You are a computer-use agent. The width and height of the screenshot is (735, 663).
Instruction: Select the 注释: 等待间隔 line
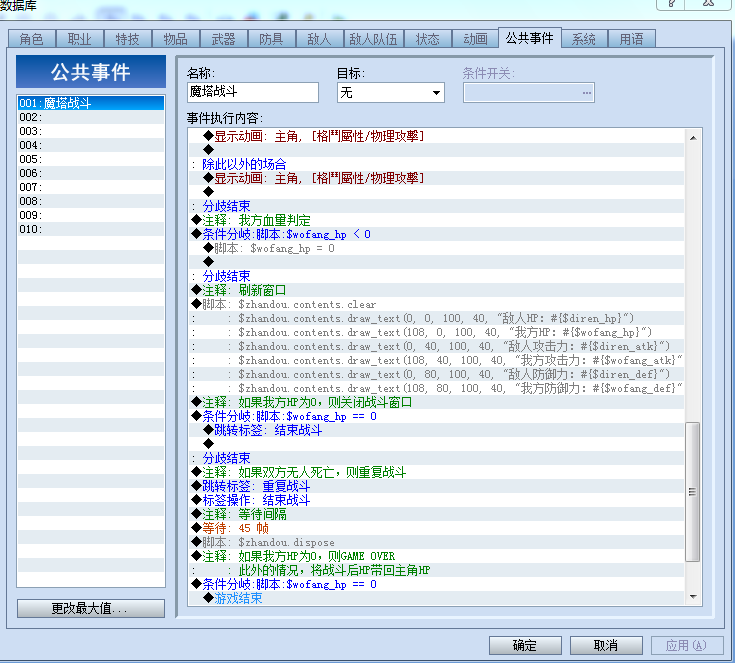[x=436, y=514]
